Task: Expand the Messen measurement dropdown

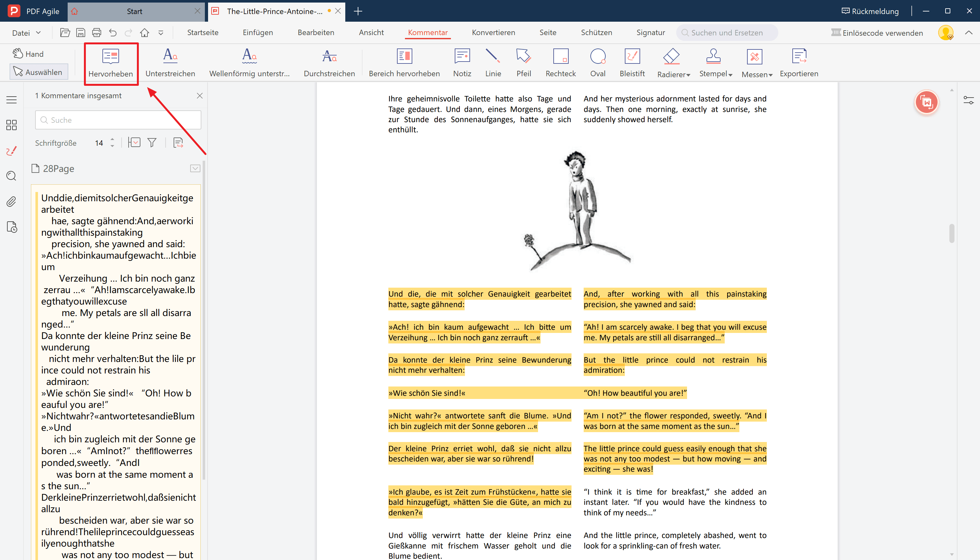Action: pyautogui.click(x=756, y=63)
